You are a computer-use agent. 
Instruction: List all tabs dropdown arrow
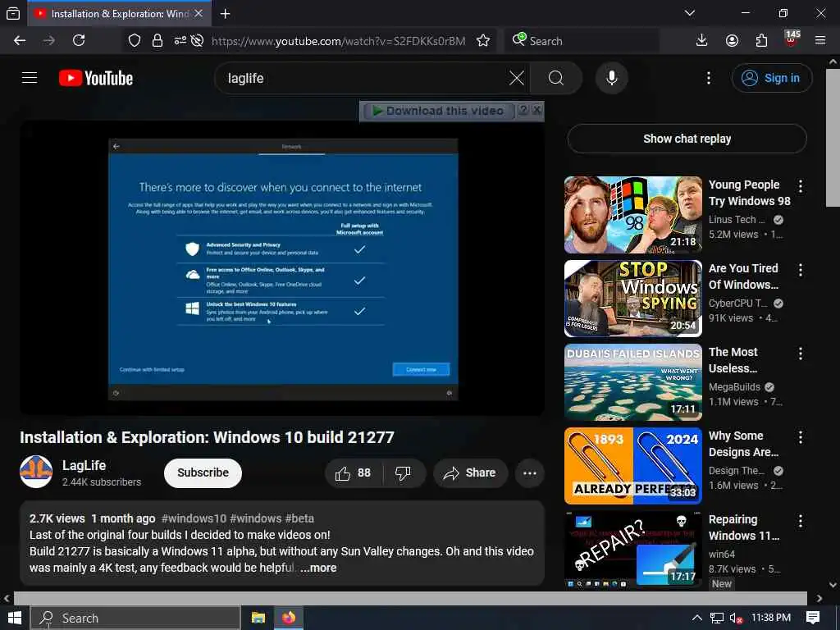[x=690, y=13]
